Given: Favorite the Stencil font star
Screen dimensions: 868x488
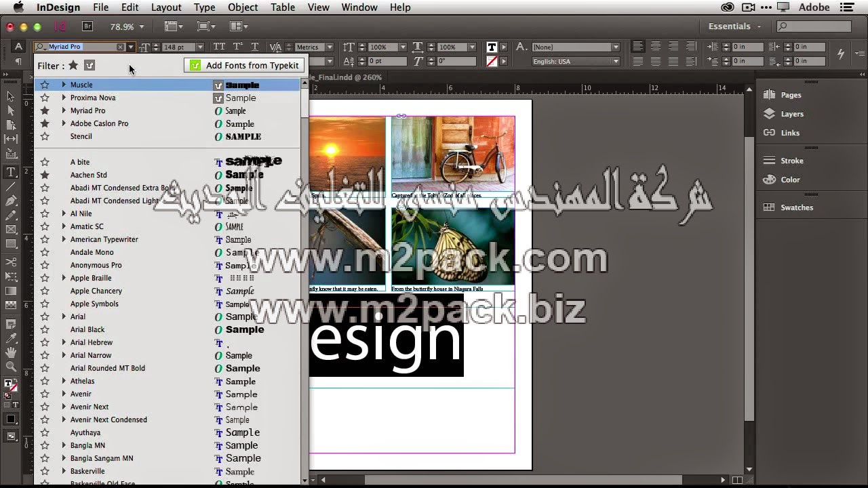Looking at the screenshot, I should (45, 136).
